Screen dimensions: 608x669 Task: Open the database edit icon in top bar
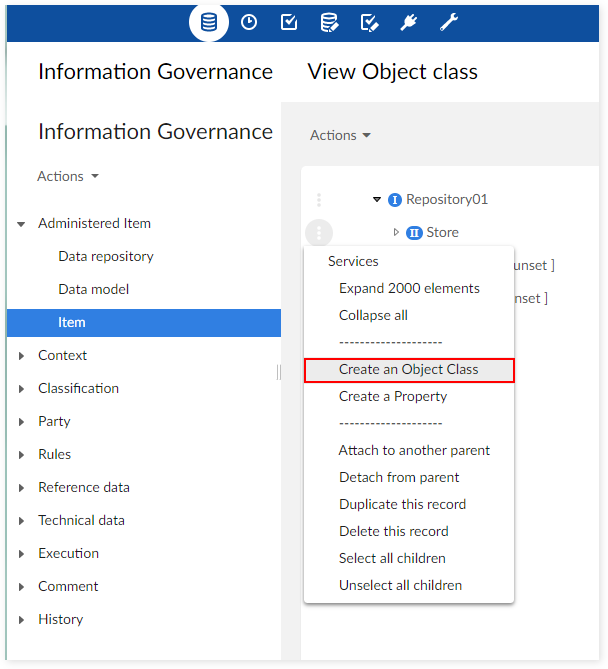pos(329,22)
